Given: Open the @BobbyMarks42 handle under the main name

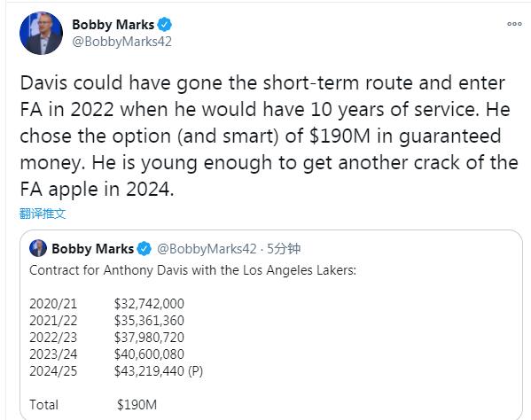Looking at the screenshot, I should pyautogui.click(x=122, y=42).
